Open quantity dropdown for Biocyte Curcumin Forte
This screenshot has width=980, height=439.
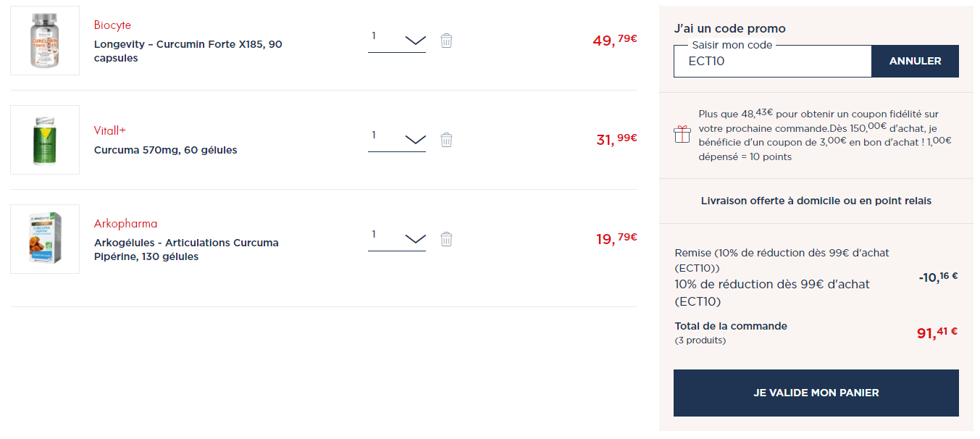[397, 40]
